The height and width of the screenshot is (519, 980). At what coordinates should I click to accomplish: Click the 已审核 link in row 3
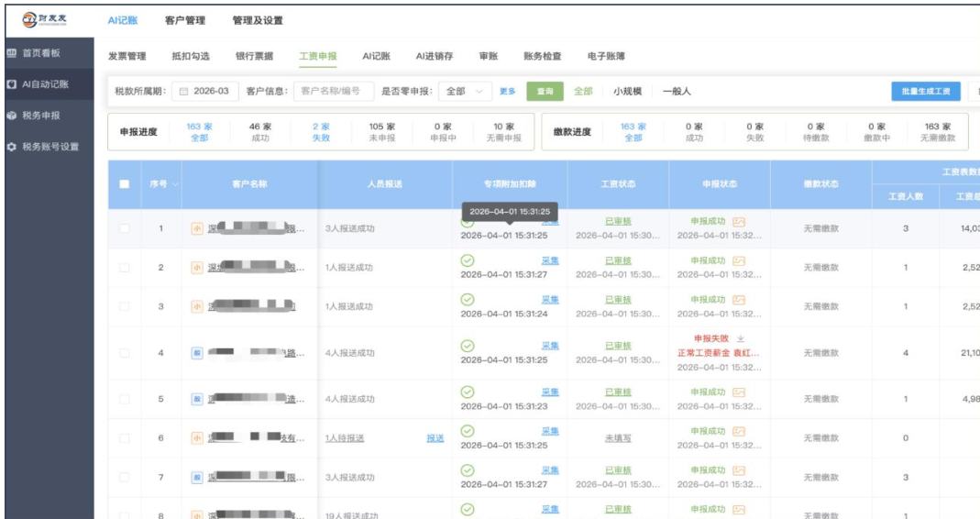point(618,300)
